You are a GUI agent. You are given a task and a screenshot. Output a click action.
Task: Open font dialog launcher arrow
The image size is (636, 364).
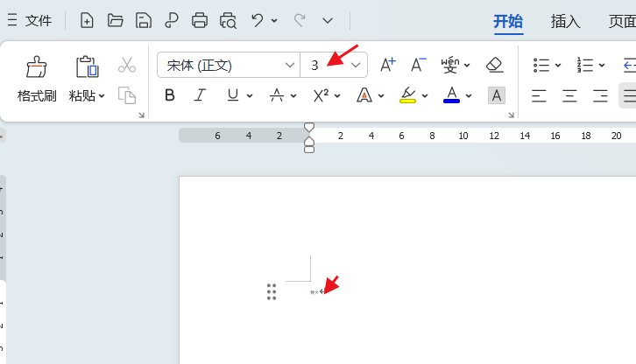point(511,115)
